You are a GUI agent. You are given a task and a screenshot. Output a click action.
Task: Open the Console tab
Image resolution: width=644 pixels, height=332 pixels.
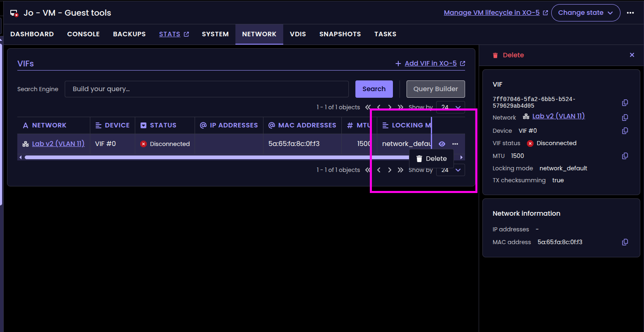tap(83, 34)
